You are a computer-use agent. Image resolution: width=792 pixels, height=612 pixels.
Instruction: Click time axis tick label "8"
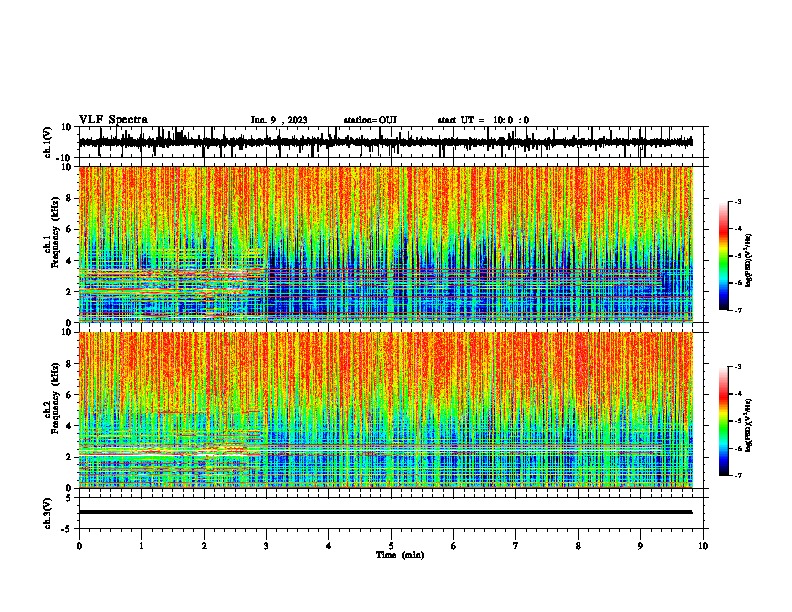[x=578, y=546]
